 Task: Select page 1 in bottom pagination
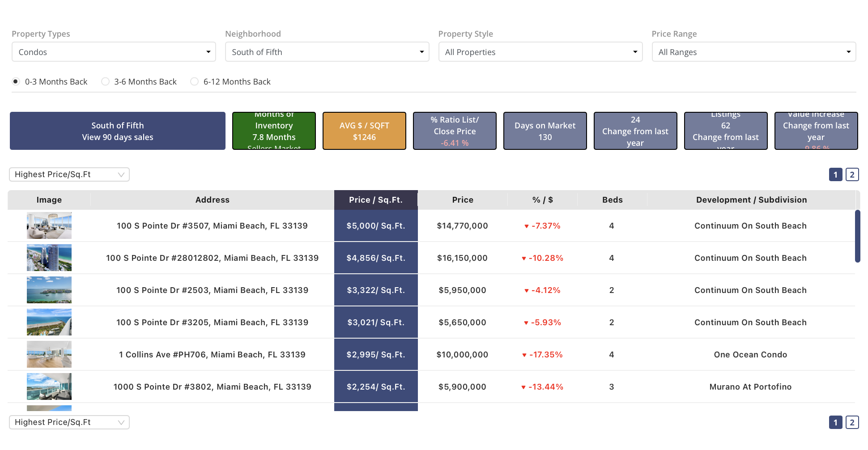[836, 422]
